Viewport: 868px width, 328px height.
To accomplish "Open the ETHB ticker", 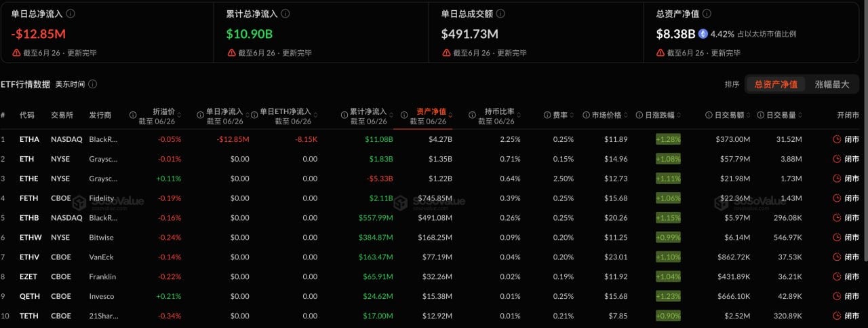I will tap(29, 218).
